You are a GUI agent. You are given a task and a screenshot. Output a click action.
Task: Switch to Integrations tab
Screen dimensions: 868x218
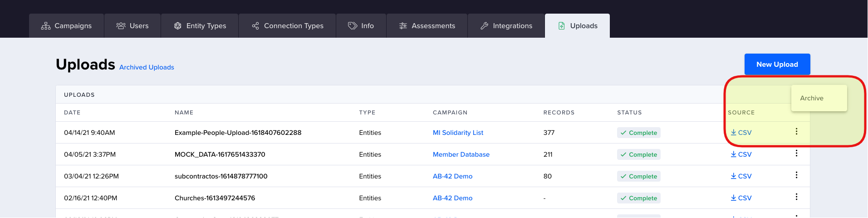tap(506, 26)
